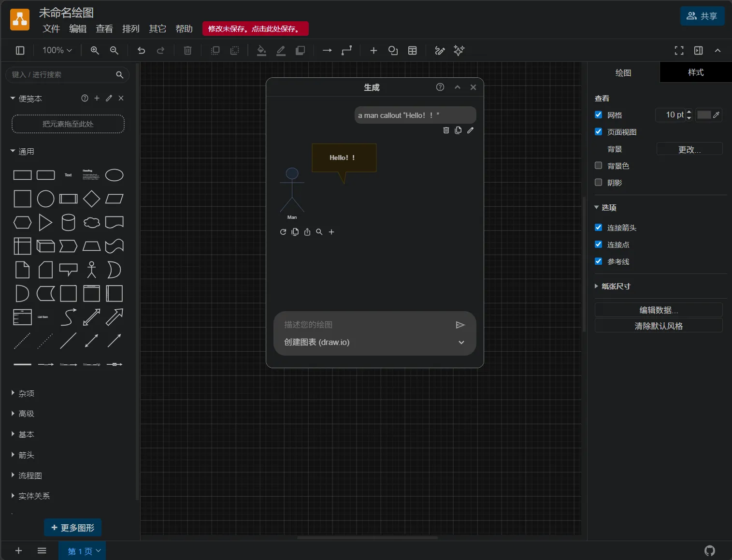Open the fill color tool

261,50
